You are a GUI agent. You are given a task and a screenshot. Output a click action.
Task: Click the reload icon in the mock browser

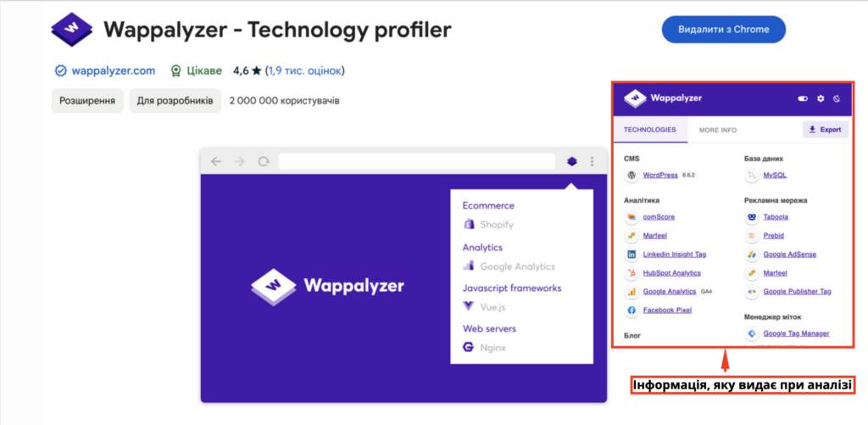[x=264, y=161]
